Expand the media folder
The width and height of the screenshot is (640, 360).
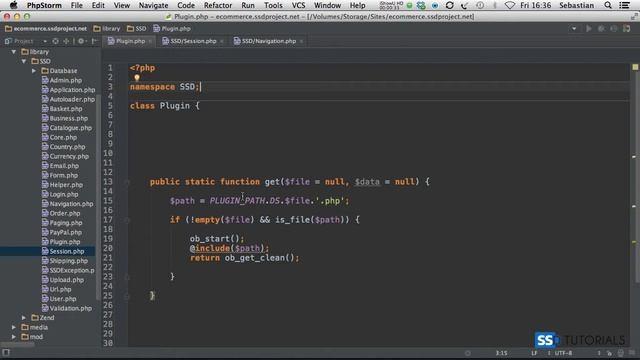14,327
